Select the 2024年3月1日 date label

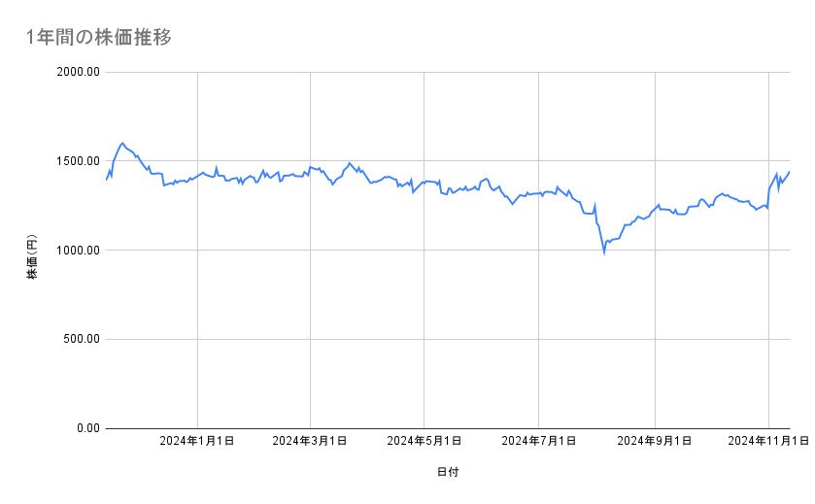click(x=311, y=441)
